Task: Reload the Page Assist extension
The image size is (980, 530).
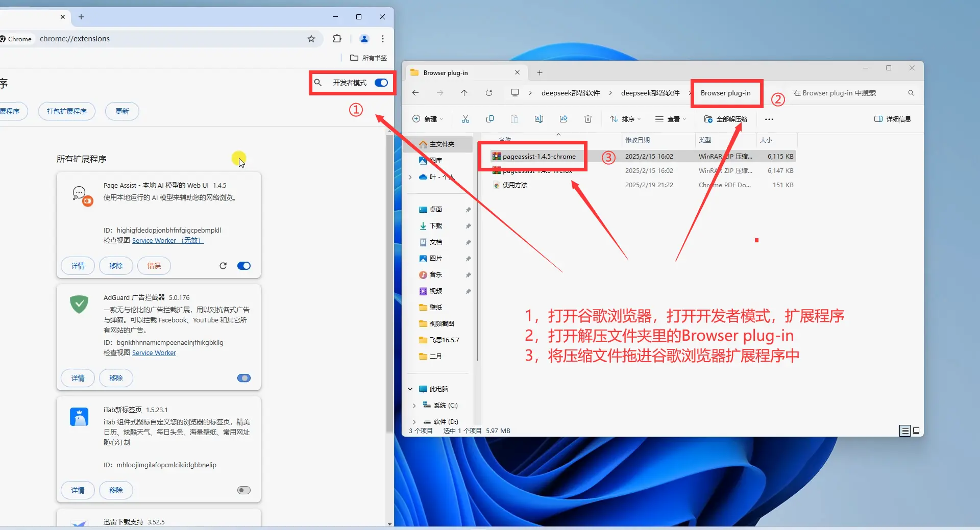Action: pyautogui.click(x=223, y=266)
